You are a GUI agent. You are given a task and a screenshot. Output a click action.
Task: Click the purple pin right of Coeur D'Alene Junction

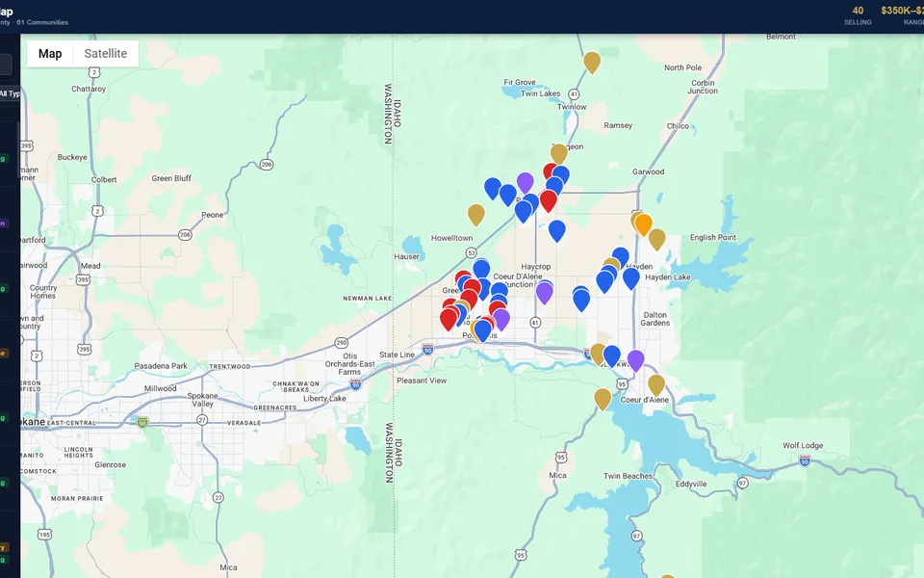click(x=544, y=293)
